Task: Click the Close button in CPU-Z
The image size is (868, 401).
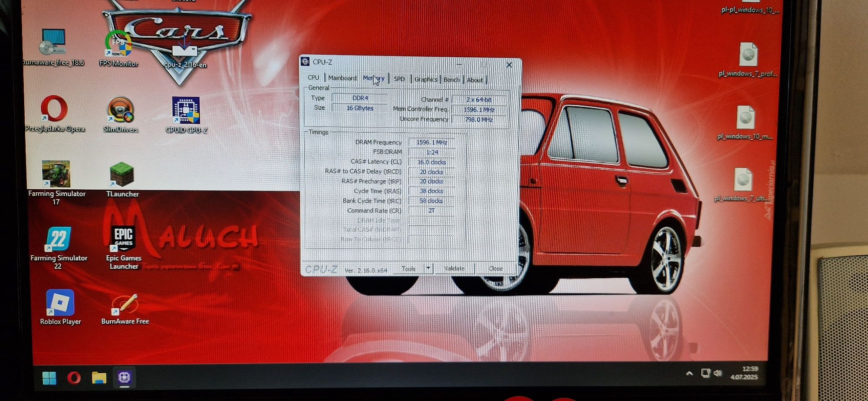Action: [x=495, y=269]
